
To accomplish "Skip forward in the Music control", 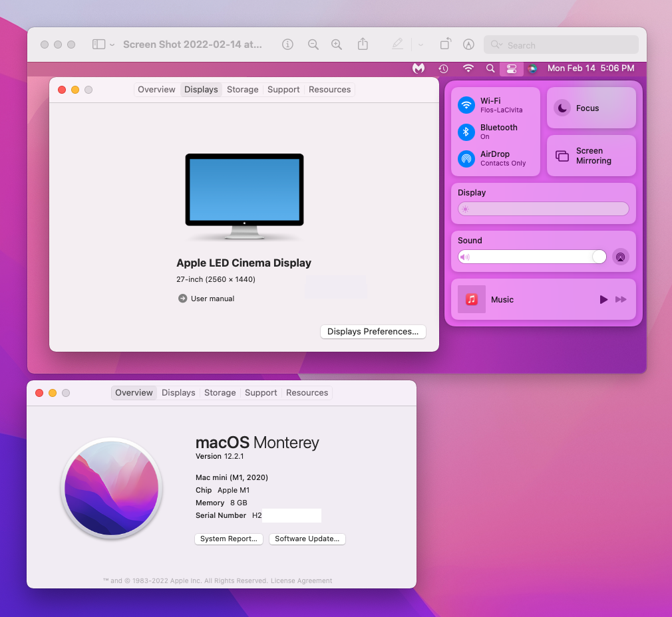I will click(621, 299).
